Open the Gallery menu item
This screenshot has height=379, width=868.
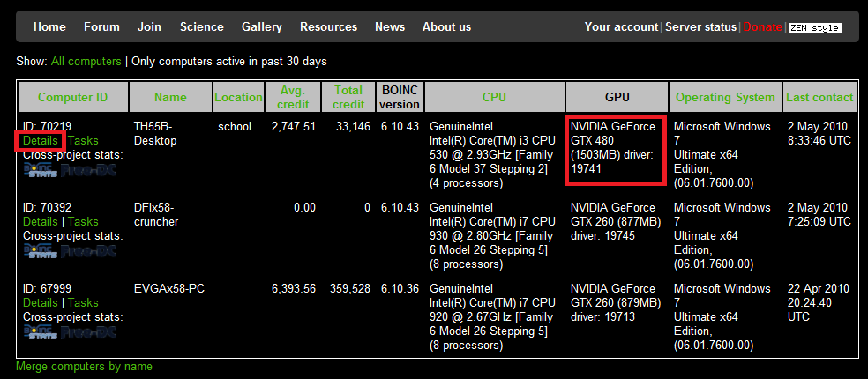[262, 26]
